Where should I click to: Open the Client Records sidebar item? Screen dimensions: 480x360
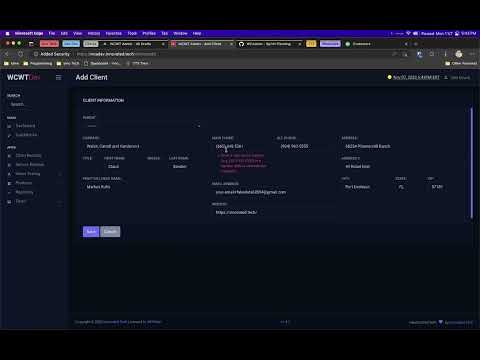click(29, 155)
